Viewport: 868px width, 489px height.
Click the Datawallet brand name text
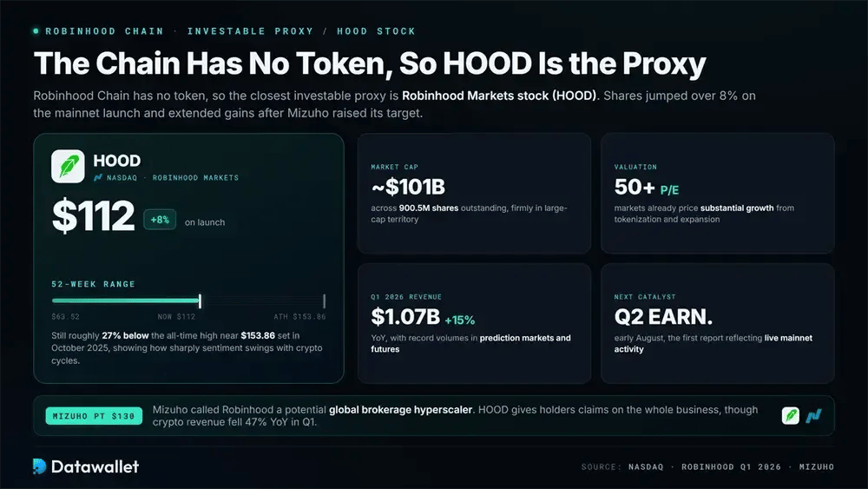tap(95, 466)
